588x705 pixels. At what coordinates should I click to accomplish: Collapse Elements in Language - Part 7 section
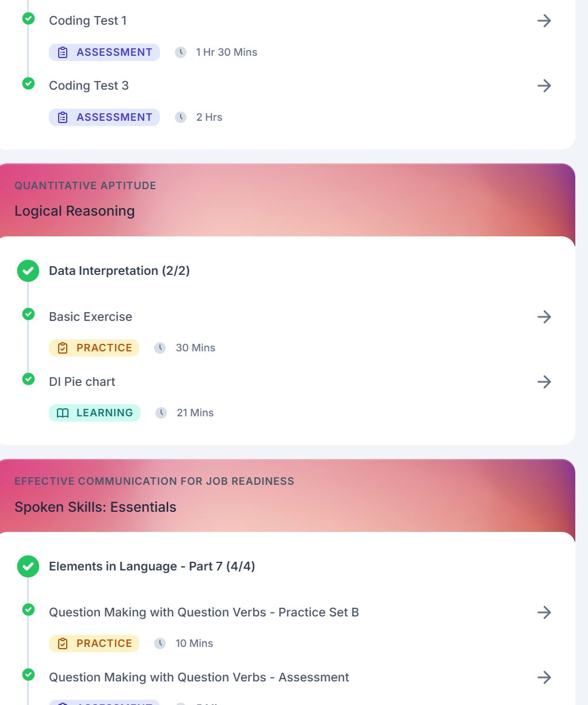coord(152,566)
